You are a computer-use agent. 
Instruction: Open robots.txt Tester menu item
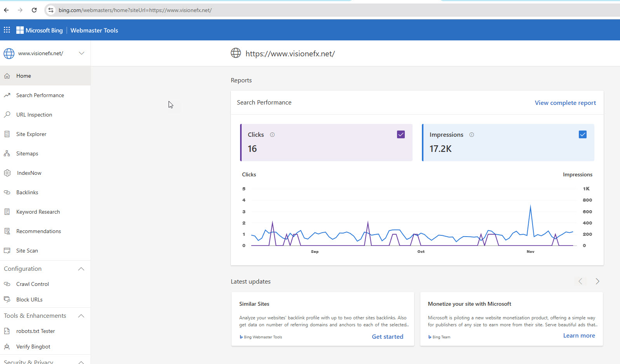click(45, 331)
